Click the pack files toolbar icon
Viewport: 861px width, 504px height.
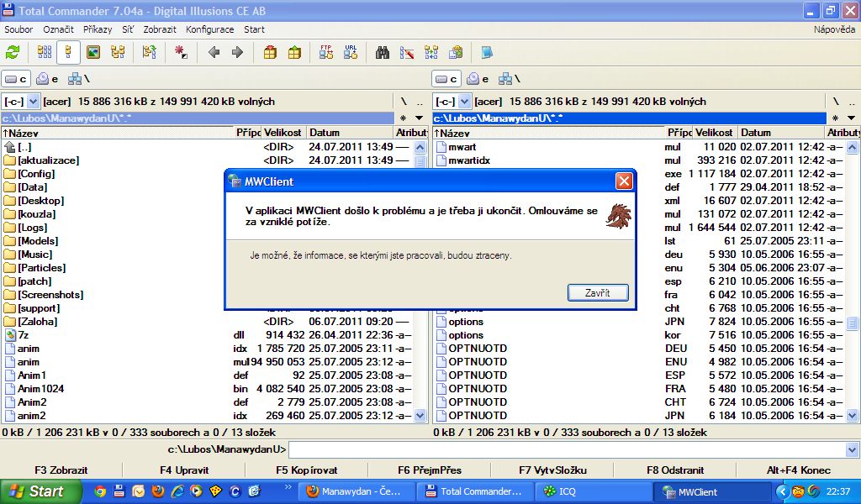coord(270,53)
